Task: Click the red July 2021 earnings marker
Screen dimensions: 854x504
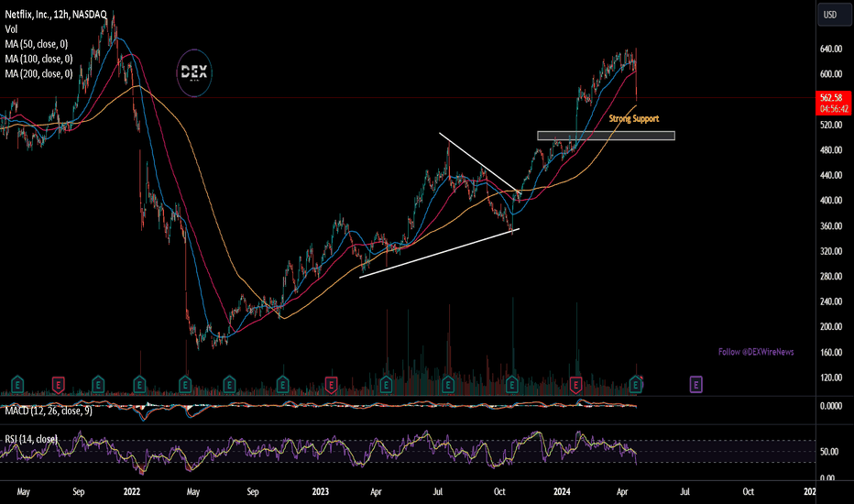Action: pyautogui.click(x=59, y=385)
